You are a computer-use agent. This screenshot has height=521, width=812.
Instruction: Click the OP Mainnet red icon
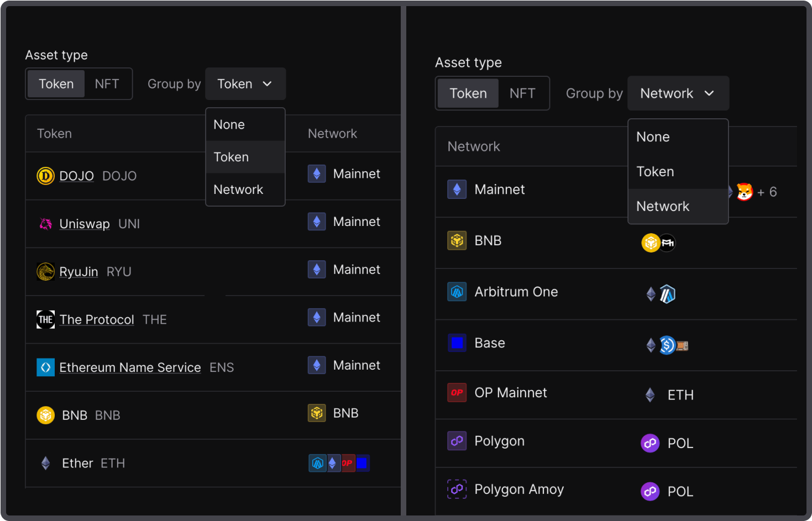click(x=457, y=393)
